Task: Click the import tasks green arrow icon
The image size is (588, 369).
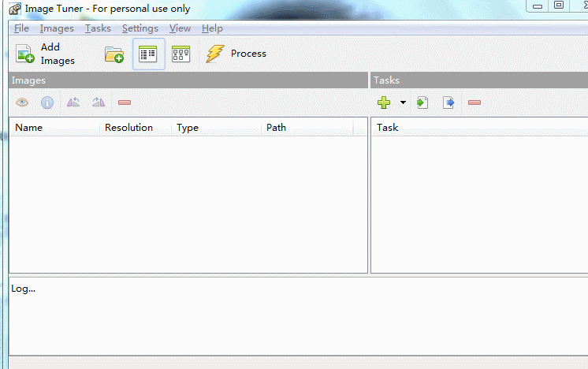Action: coord(422,102)
